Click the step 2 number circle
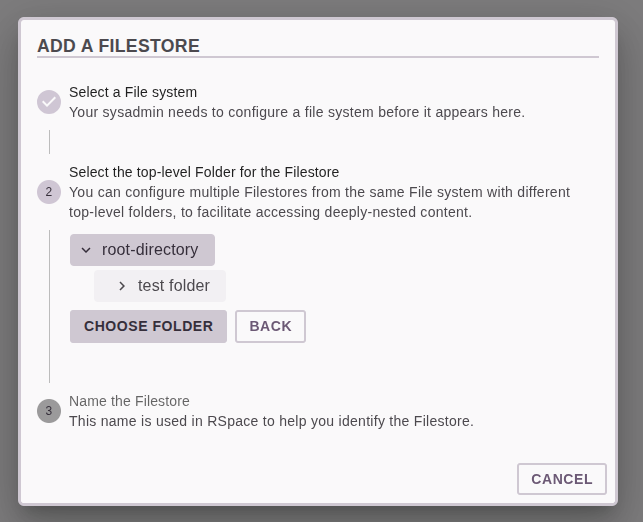This screenshot has width=643, height=522. click(49, 192)
